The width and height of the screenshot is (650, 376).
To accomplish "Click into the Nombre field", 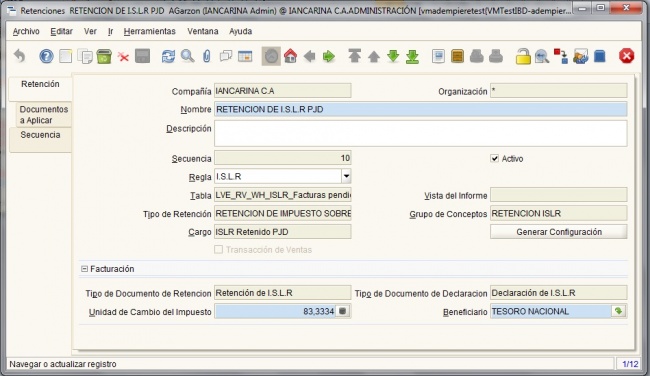I will (420, 109).
